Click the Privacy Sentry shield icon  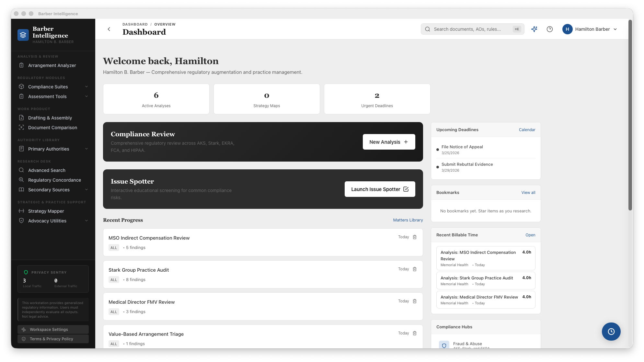pos(26,272)
